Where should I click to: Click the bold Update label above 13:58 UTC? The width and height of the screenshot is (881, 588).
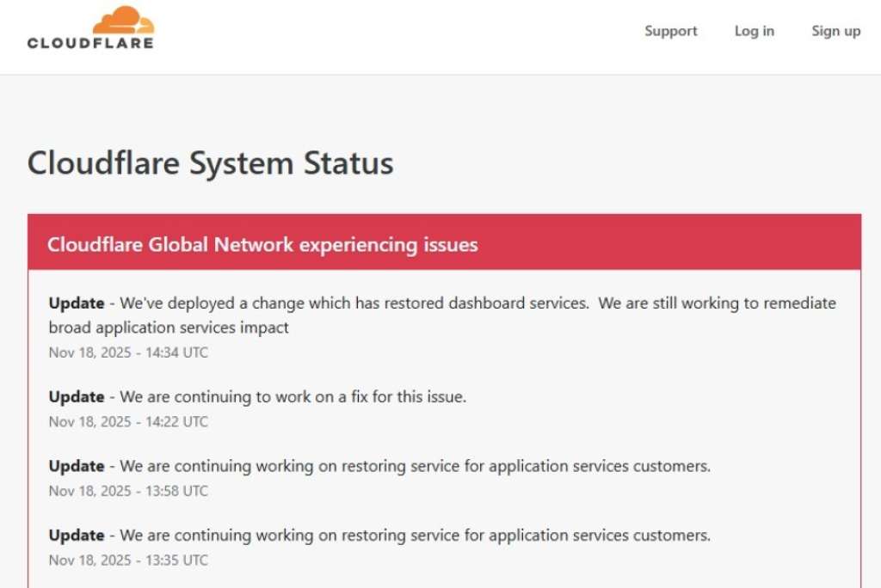[x=77, y=466]
